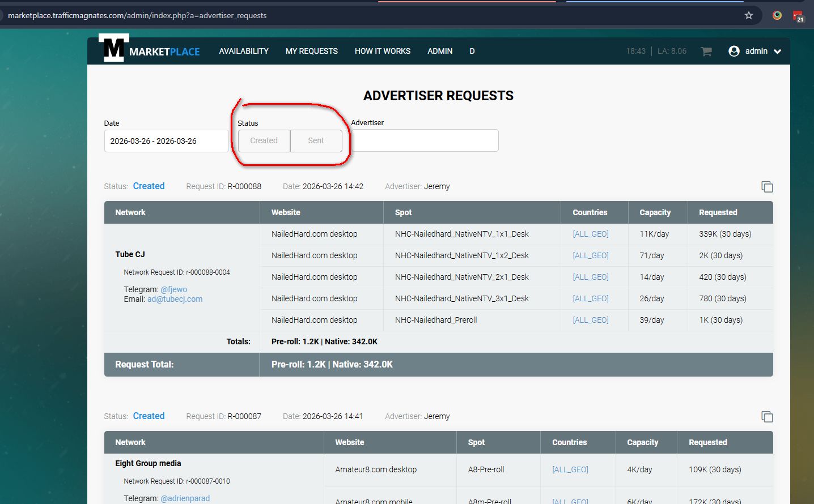Click the colorful circle browser extension icon
This screenshot has height=504, width=814.
[777, 15]
